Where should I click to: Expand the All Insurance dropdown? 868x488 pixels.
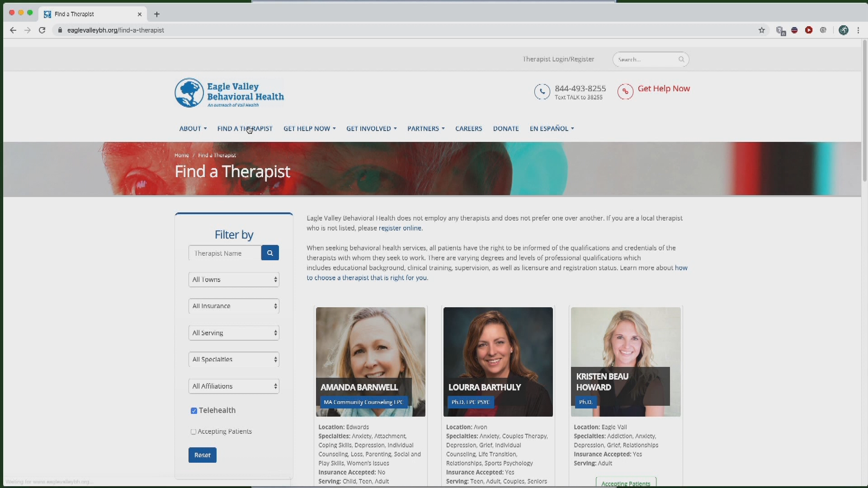tap(234, 306)
